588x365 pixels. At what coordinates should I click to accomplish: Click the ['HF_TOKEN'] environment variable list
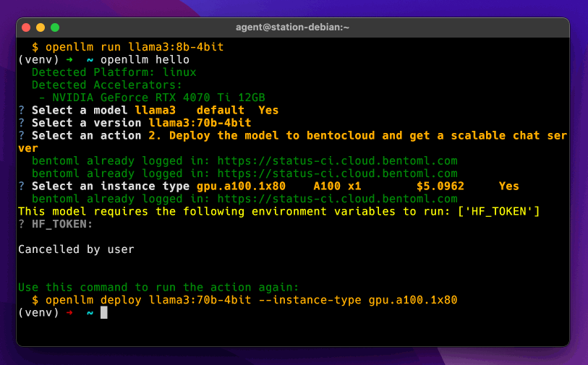(498, 212)
